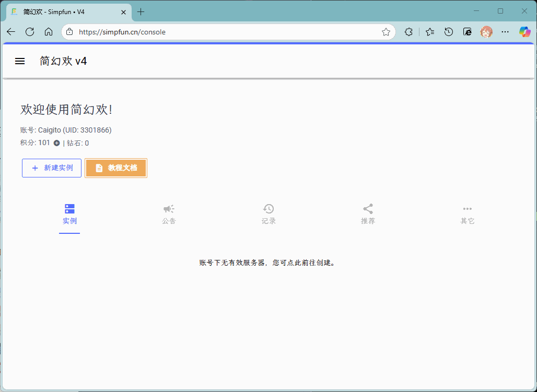This screenshot has width=537, height=392.
Task: Select the 简幻欢 - Simpfun • V4 browser tab
Action: tap(69, 13)
